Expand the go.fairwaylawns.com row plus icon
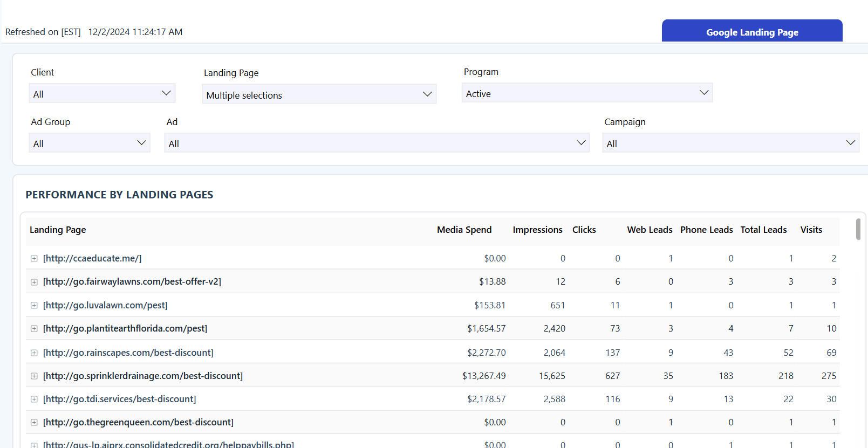This screenshot has height=448, width=868. point(34,282)
